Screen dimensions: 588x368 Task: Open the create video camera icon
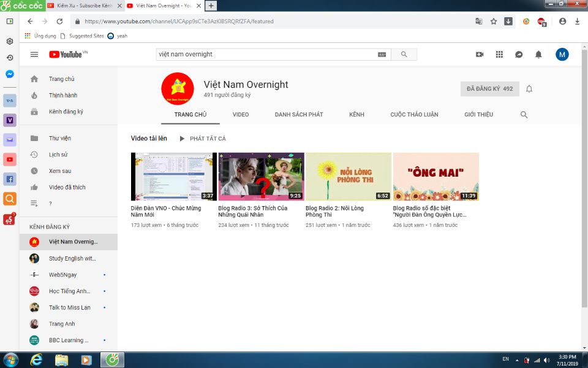(x=480, y=55)
